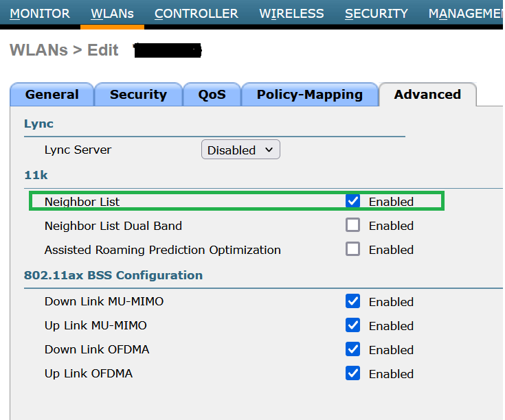Viewport: 505px width, 420px height.
Task: Open the WLANs menu
Action: click(x=112, y=14)
